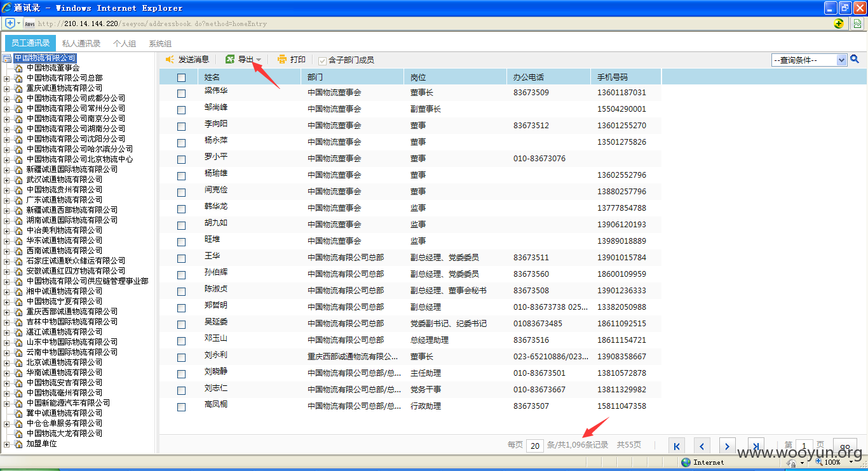The height and width of the screenshot is (471, 868).
Task: Click the page number input field
Action: pyautogui.click(x=804, y=446)
